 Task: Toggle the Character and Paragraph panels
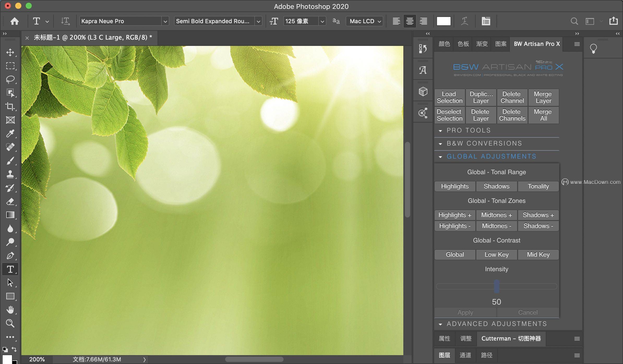click(486, 21)
